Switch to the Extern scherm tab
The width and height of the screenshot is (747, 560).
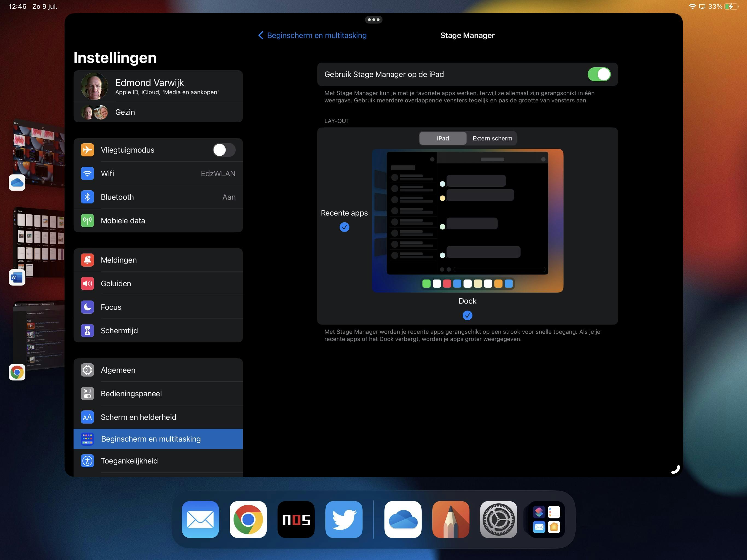492,138
